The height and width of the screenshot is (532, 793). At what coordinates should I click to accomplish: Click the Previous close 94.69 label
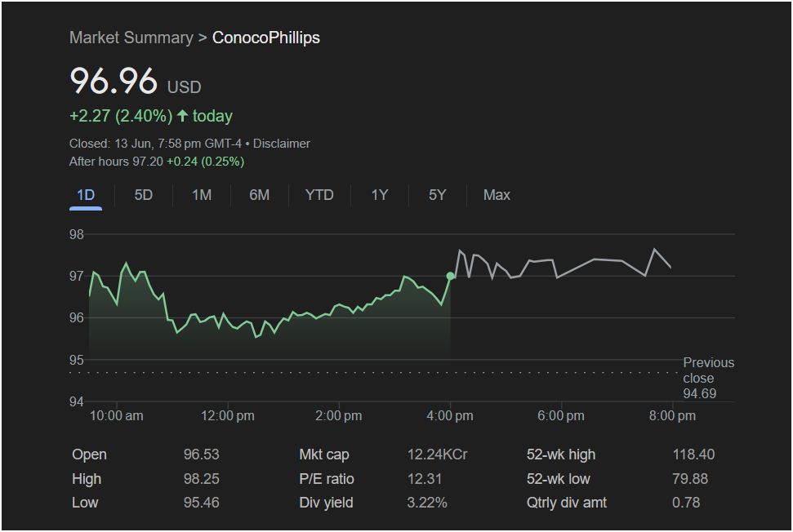click(x=708, y=378)
